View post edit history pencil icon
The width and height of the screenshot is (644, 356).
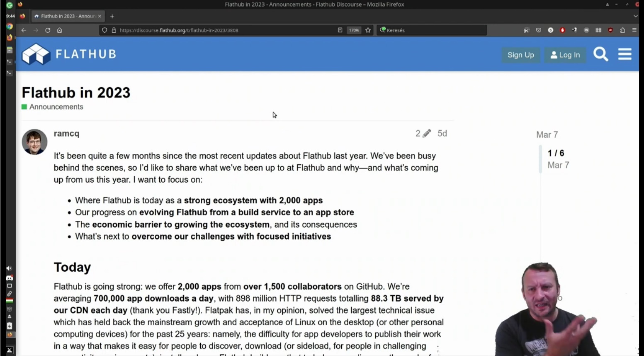tap(423, 133)
